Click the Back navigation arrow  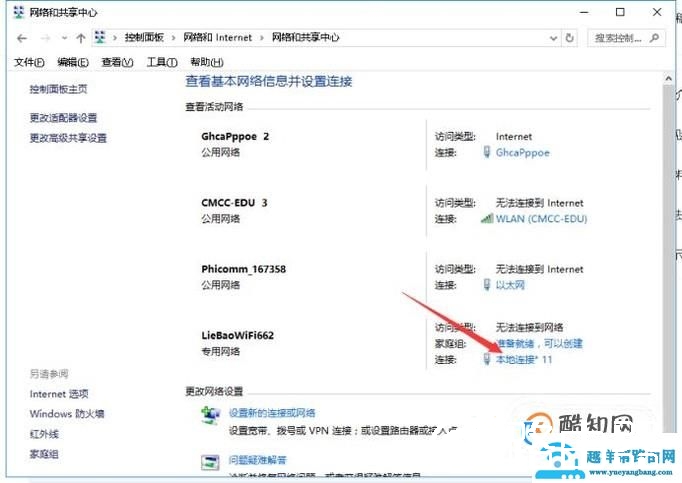point(22,38)
